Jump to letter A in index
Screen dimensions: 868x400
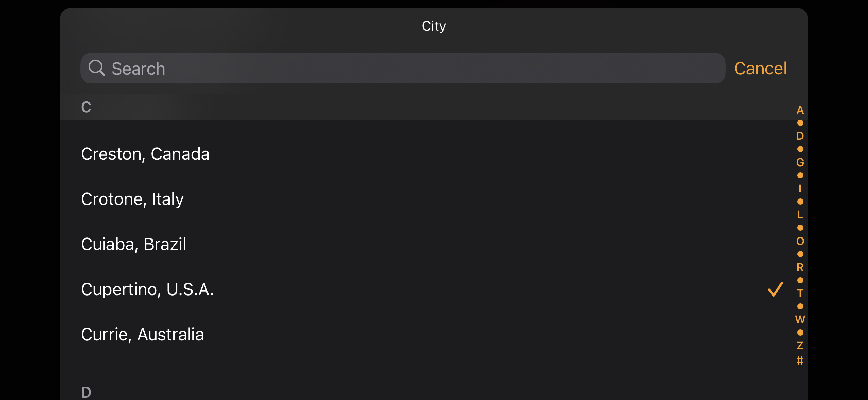(800, 110)
